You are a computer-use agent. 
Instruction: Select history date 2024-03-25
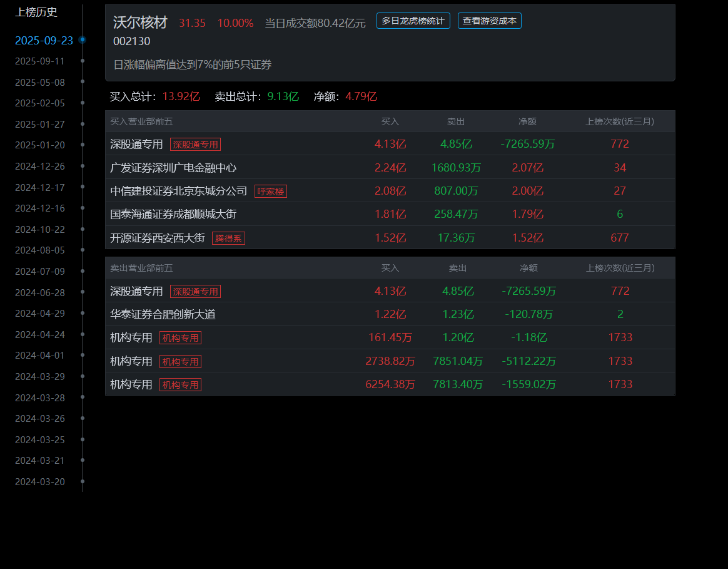tap(40, 439)
